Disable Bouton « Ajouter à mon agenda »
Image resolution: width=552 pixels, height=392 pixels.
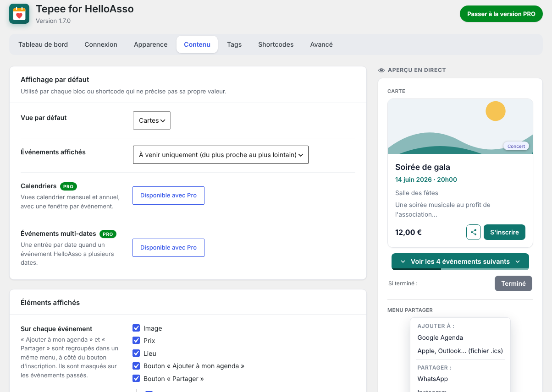[x=136, y=365]
